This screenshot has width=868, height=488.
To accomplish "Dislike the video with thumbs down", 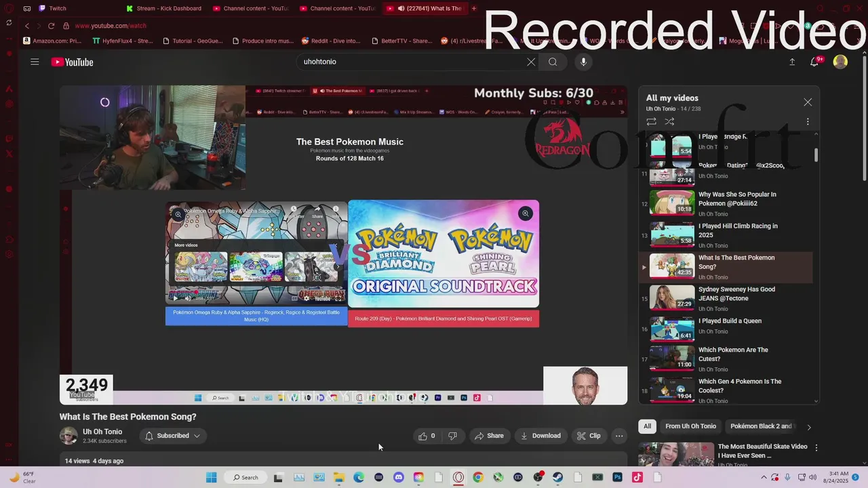I will pyautogui.click(x=452, y=436).
